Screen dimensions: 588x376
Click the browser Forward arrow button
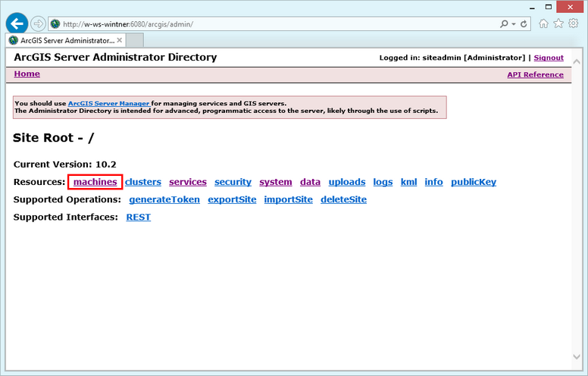point(38,23)
